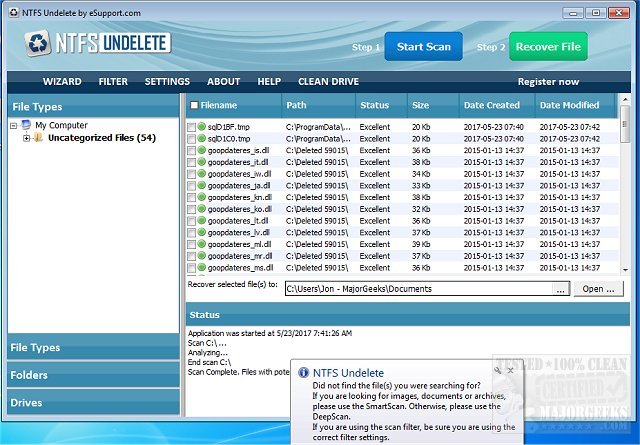Click the wrench icon in notification popup
The width and height of the screenshot is (640, 445).
pyautogui.click(x=498, y=371)
